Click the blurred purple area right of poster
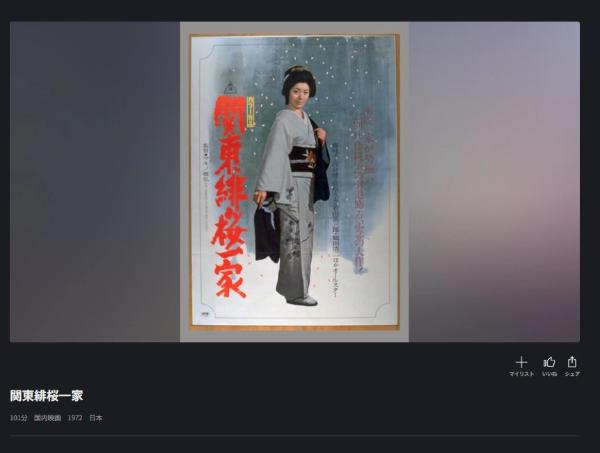Viewport: 600px width, 453px height. coord(494,182)
